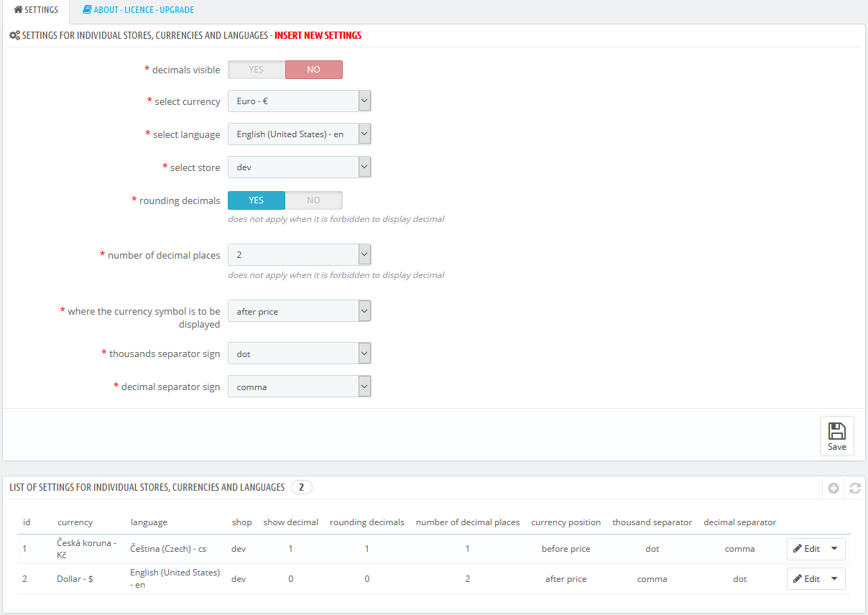Screen dimensions: 868x615
Task: Open the currency symbol position dropdown
Action: click(x=300, y=312)
